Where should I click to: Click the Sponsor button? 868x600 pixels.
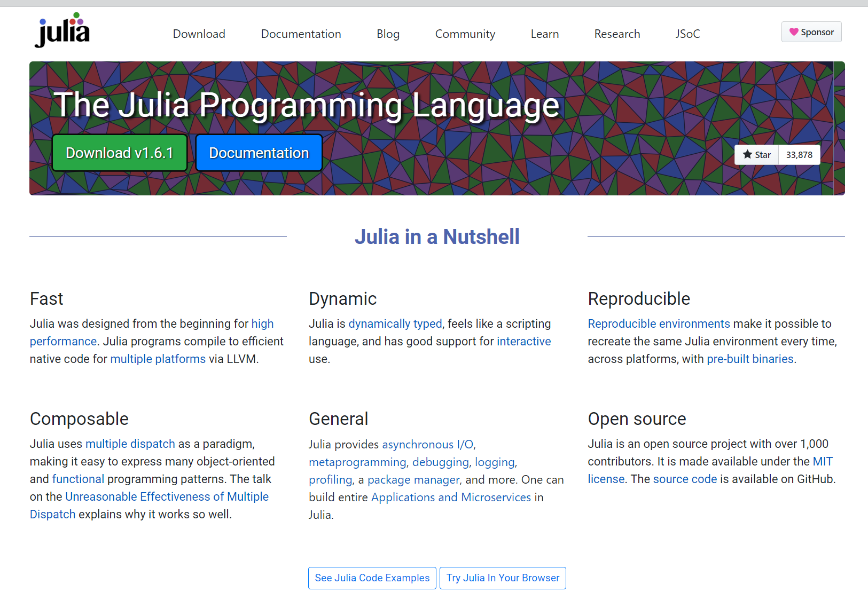click(811, 32)
